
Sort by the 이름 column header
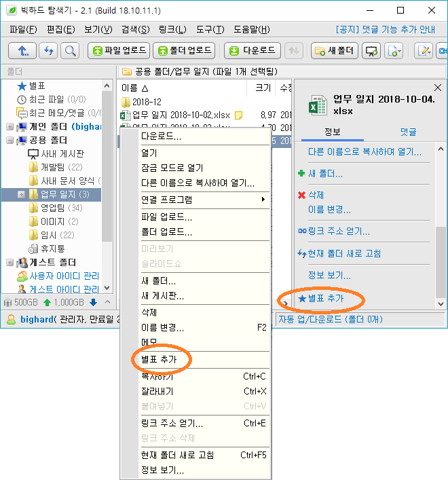click(183, 88)
